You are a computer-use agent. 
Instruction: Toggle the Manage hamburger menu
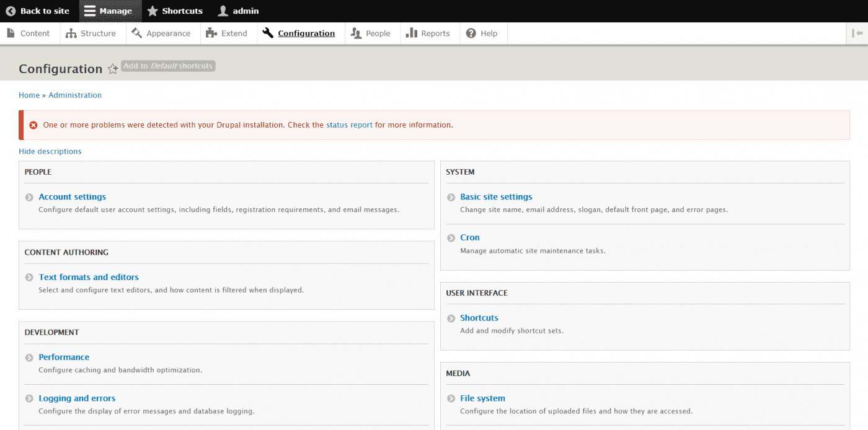tap(90, 11)
